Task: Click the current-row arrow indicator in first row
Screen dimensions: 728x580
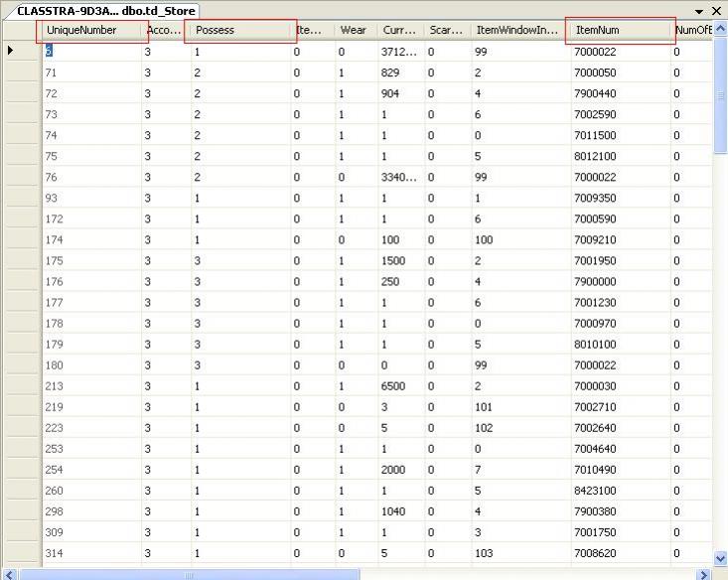Action: [11, 51]
